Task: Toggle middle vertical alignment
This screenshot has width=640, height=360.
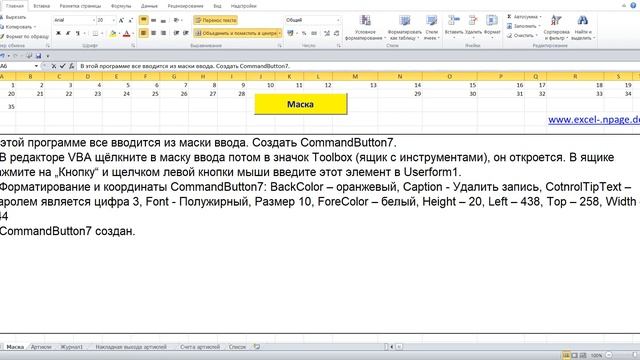Action: coord(153,20)
